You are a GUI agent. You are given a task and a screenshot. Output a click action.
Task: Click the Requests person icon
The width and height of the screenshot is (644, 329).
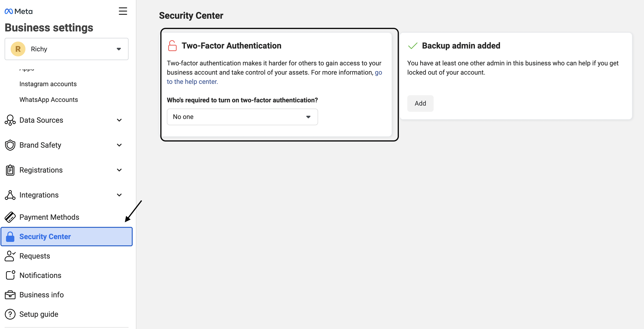(10, 256)
